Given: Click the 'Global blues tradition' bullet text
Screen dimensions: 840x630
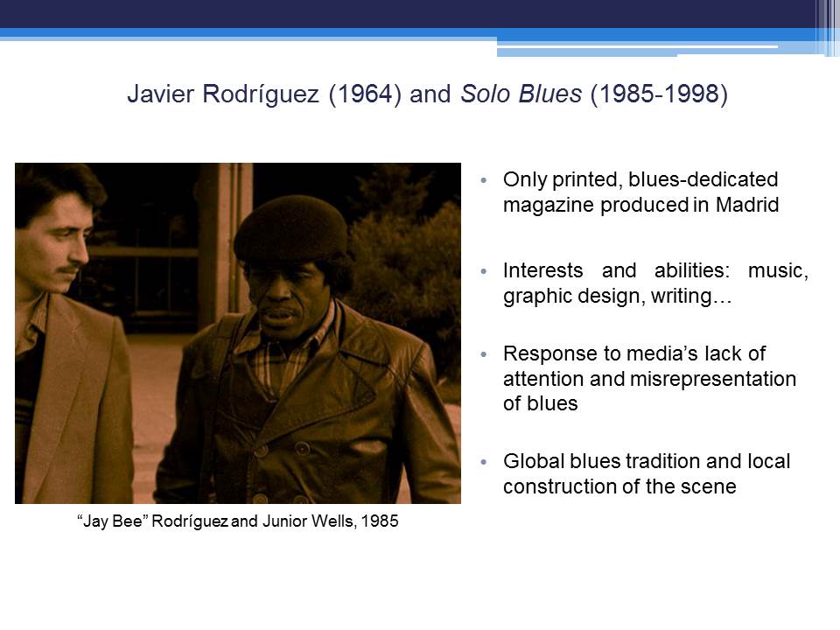Looking at the screenshot, I should [x=646, y=473].
